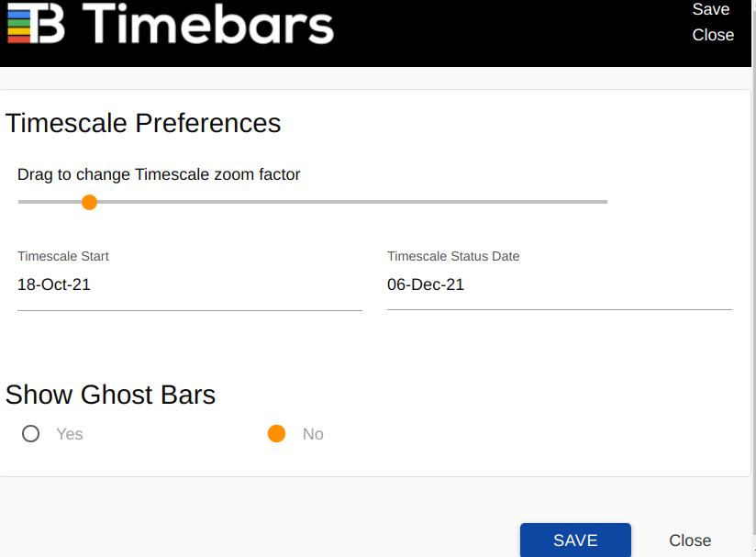Screen dimensions: 756x557
Task: Click the zoom slider track left of the handle
Action: pyautogui.click(x=46, y=202)
